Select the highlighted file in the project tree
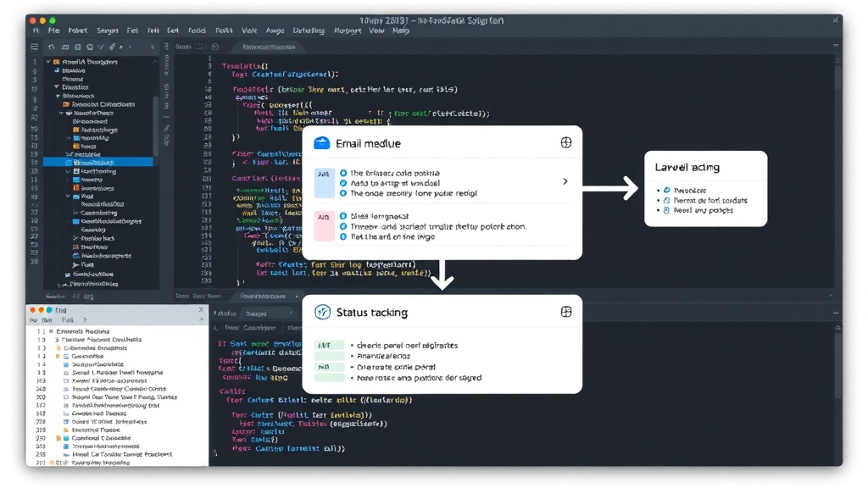 pos(98,163)
